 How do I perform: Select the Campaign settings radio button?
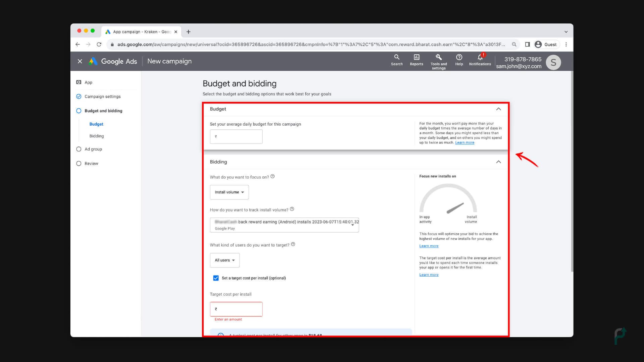click(x=78, y=96)
